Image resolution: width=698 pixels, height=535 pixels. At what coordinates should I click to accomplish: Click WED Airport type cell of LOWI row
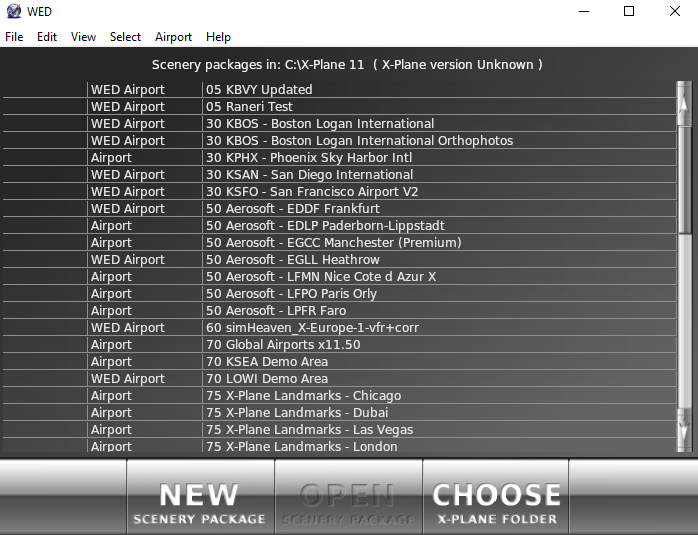145,378
